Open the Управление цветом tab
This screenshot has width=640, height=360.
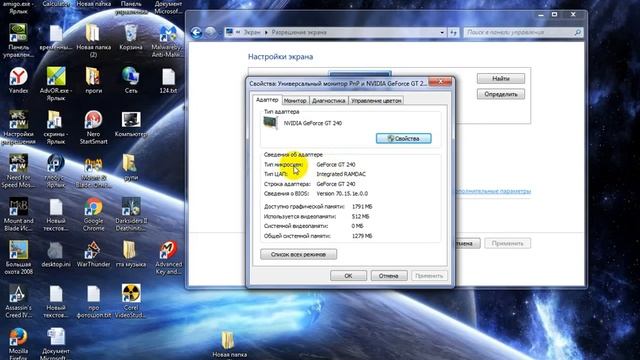pos(376,100)
